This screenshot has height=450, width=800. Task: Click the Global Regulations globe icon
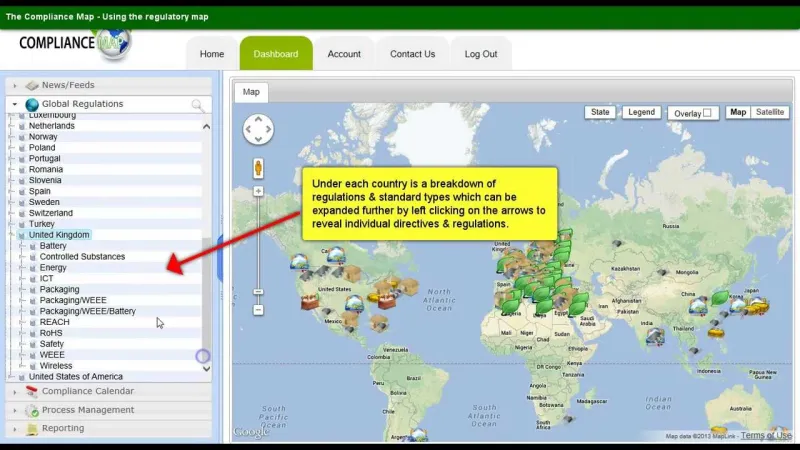(x=32, y=105)
